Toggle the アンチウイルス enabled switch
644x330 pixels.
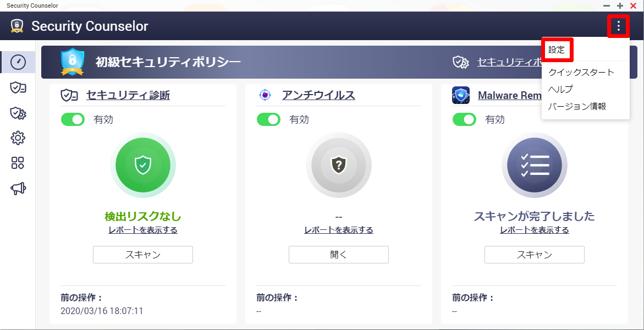(268, 119)
